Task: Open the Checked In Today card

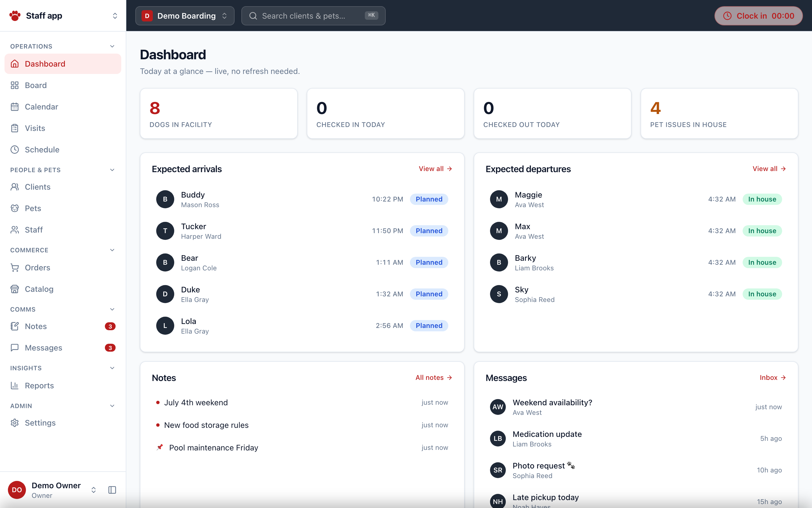Action: pyautogui.click(x=385, y=113)
